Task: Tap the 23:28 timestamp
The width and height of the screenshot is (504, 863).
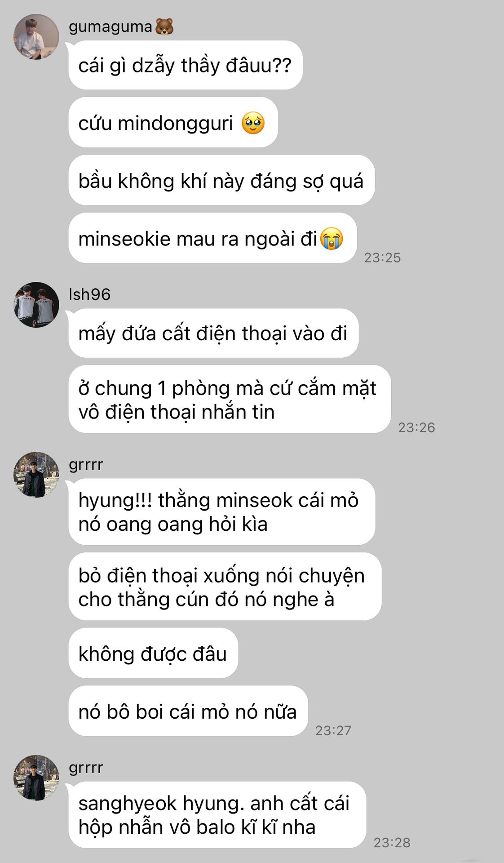Action: 392,842
